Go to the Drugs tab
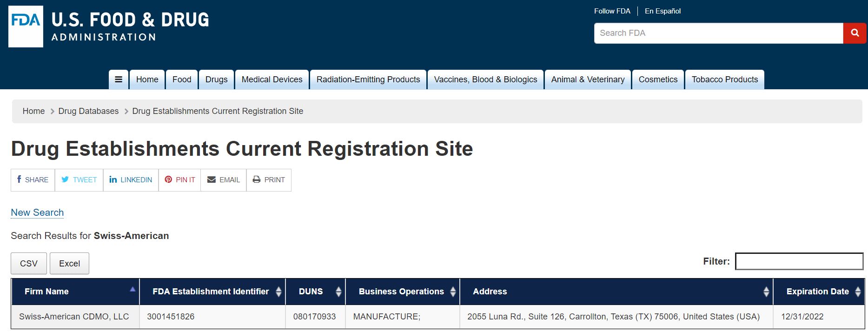 (217, 80)
